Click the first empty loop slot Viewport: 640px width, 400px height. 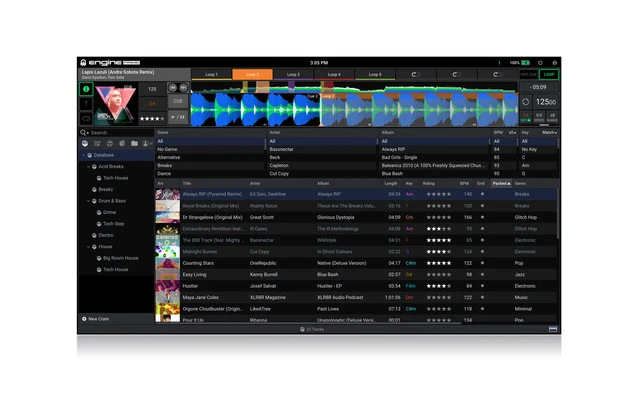tap(416, 74)
